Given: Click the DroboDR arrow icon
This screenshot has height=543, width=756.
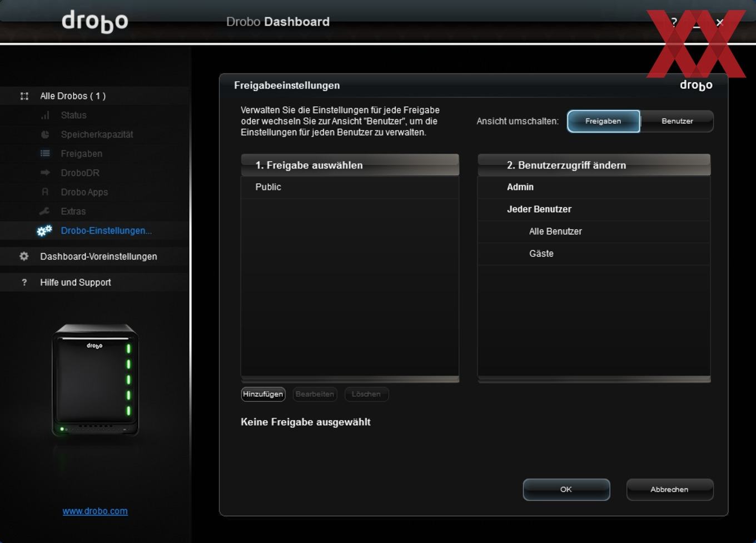Looking at the screenshot, I should tap(45, 173).
